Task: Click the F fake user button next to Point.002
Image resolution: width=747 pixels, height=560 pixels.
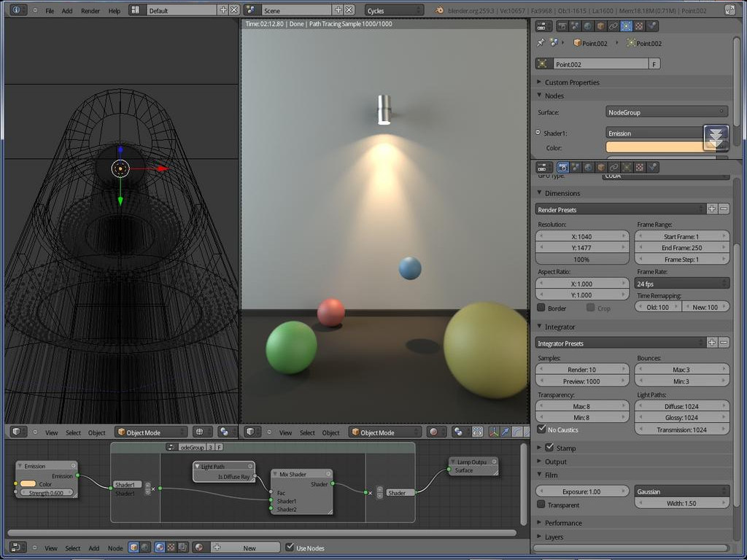Action: pos(654,64)
